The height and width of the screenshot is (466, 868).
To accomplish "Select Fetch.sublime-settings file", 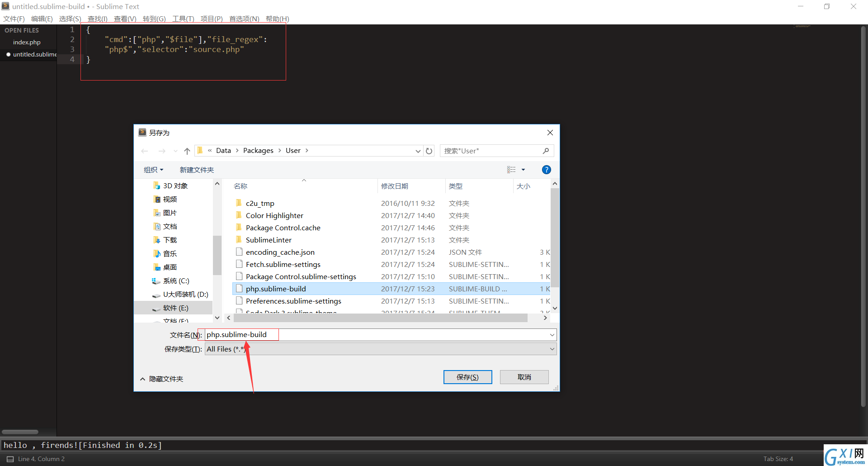I will [283, 265].
